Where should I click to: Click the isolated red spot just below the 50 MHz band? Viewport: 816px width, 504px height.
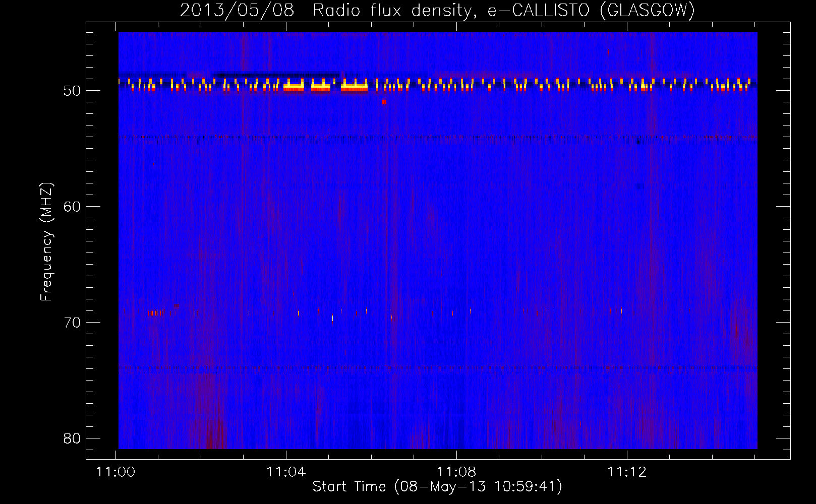(x=384, y=102)
